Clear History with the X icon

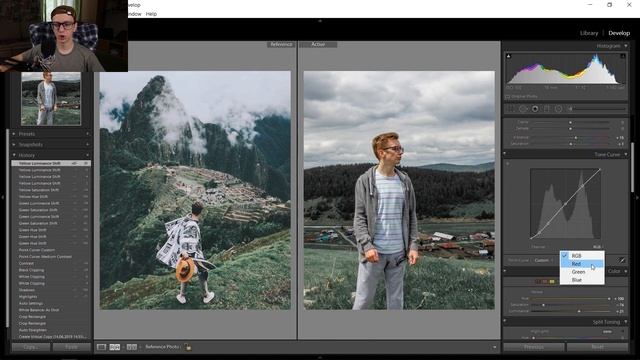pos(87,156)
